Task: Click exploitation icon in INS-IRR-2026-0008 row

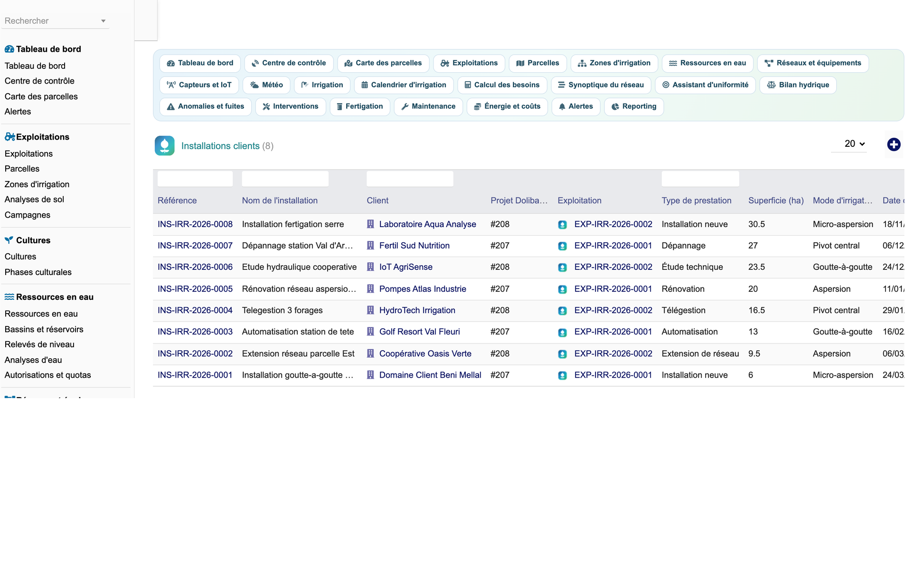Action: click(x=563, y=225)
